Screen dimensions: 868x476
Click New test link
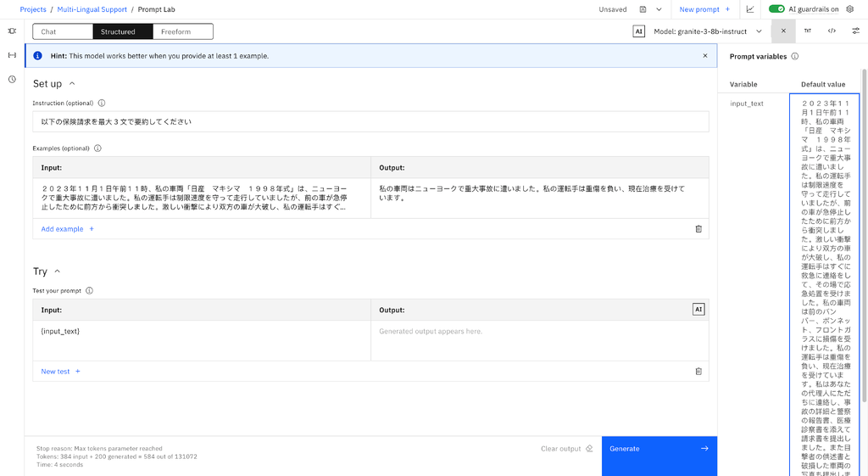click(x=60, y=372)
